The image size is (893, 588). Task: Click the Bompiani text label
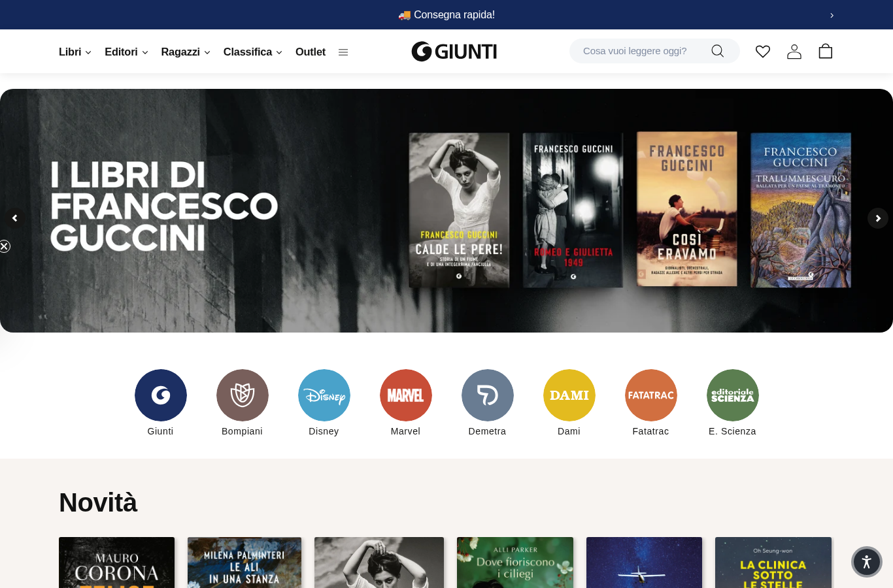pos(243,431)
